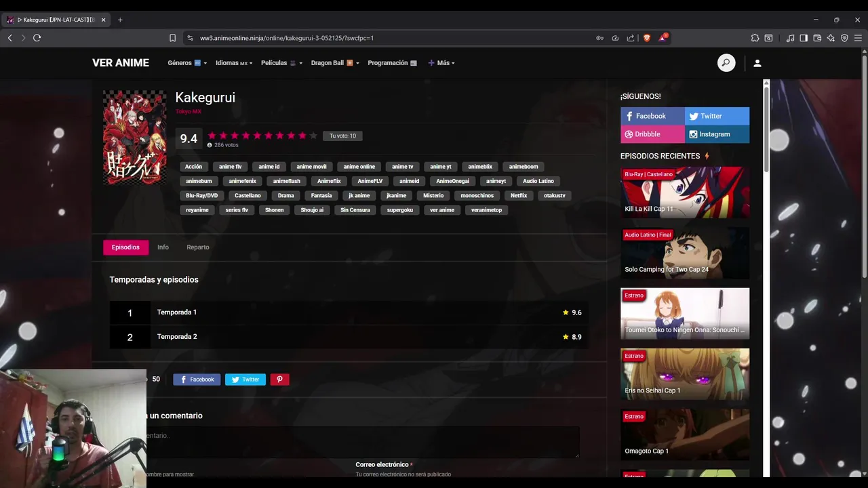868x488 pixels.
Task: Click the Sin Censura tag
Action: point(355,210)
